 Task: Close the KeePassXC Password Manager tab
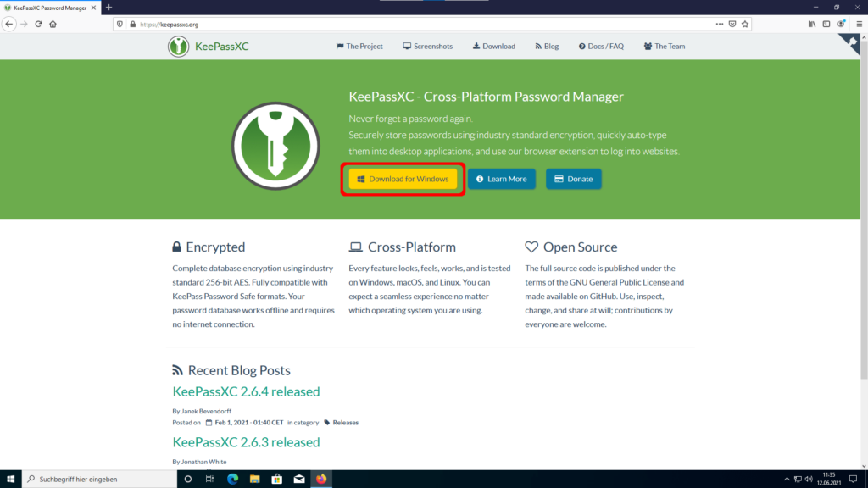pyautogui.click(x=93, y=8)
